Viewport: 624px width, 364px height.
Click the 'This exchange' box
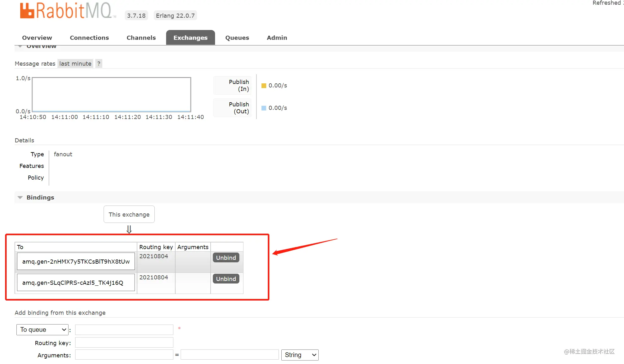point(129,214)
